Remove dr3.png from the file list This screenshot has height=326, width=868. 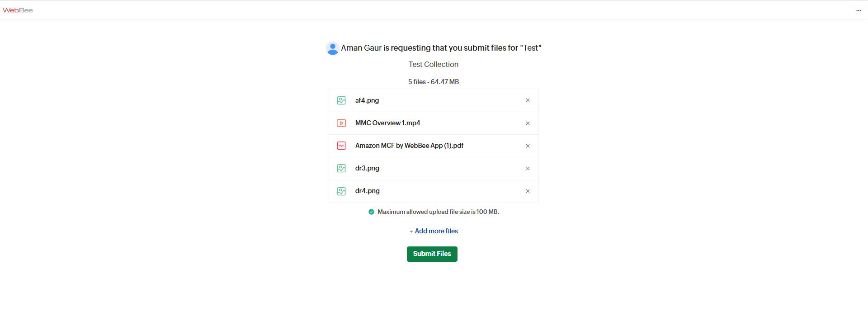[x=528, y=169]
